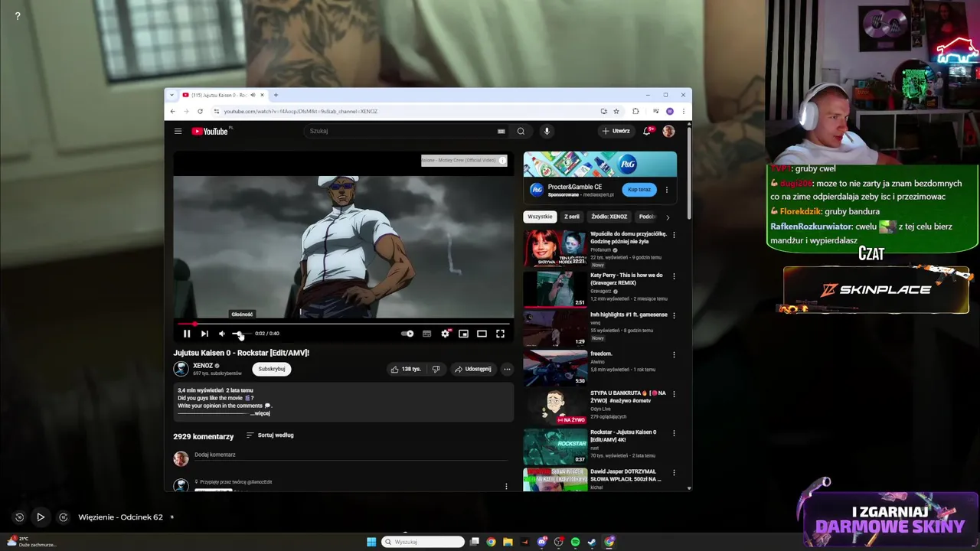Enter fullscreen mode
The height and width of the screenshot is (551, 980).
point(500,334)
